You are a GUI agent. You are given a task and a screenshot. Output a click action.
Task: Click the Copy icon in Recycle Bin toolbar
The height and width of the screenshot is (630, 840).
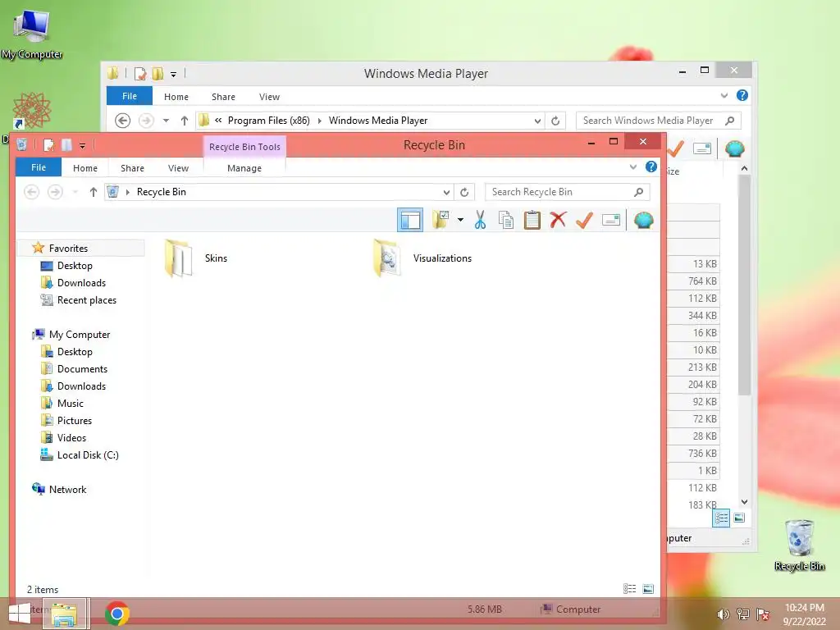click(x=505, y=220)
